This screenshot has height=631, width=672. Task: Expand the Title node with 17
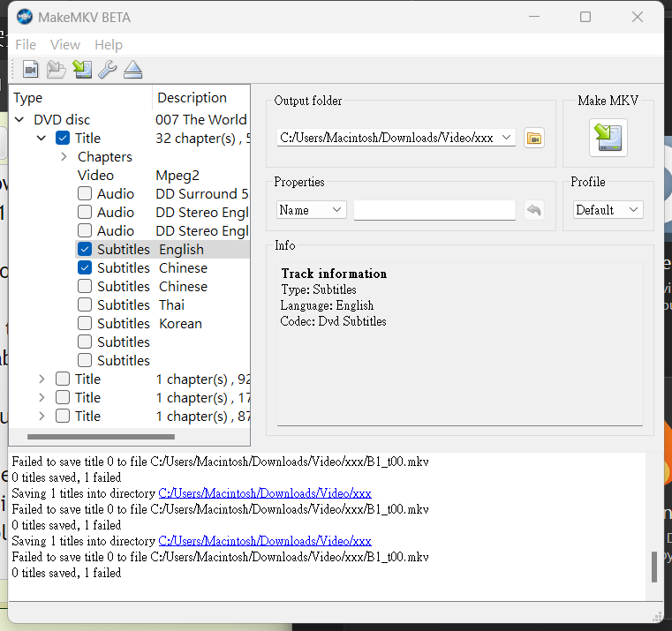[42, 397]
